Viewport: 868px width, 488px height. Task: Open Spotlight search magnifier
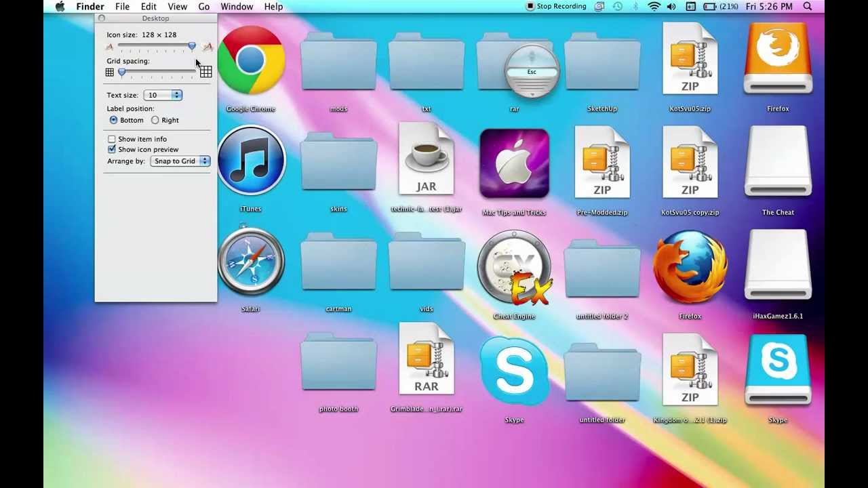point(808,7)
